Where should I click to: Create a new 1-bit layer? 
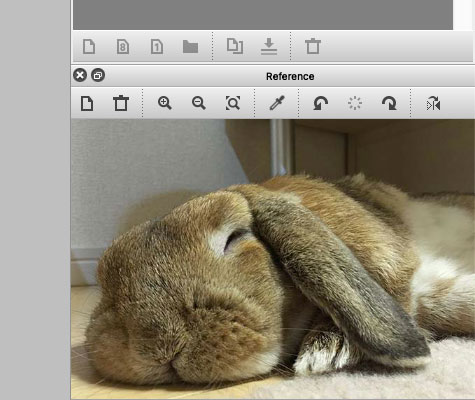pos(157,46)
